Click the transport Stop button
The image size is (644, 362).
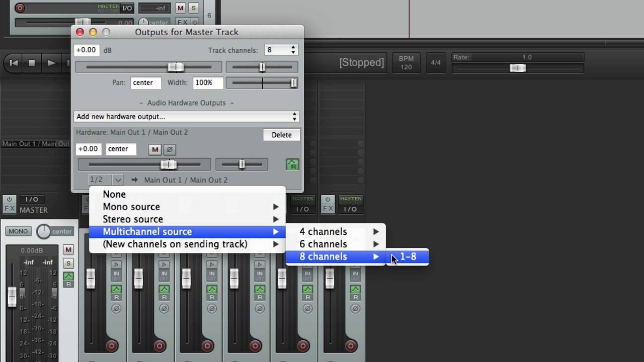click(32, 63)
